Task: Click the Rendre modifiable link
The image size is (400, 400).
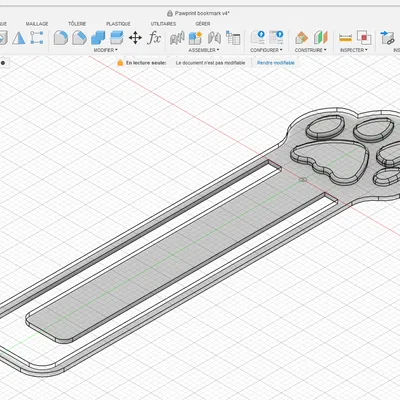Action: click(276, 63)
